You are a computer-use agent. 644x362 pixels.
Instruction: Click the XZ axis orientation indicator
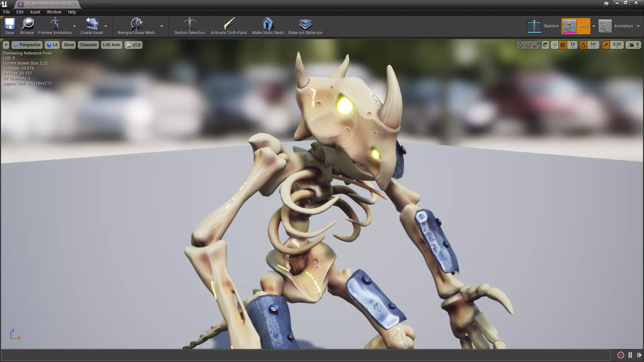point(15,335)
